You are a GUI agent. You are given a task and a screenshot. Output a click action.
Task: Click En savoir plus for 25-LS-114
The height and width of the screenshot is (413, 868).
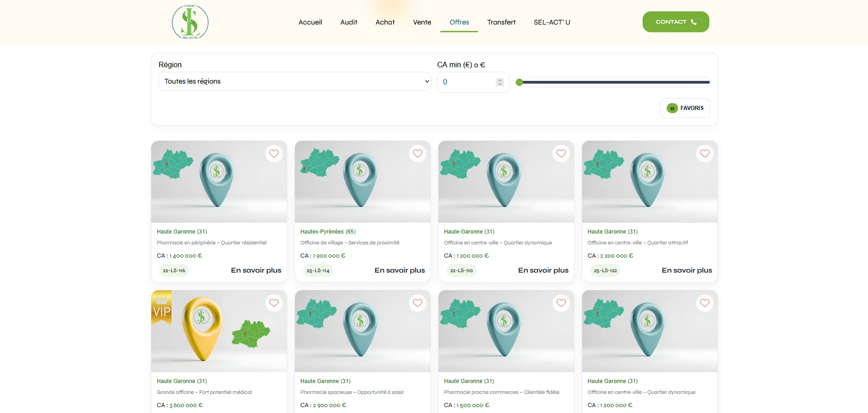[x=399, y=270]
